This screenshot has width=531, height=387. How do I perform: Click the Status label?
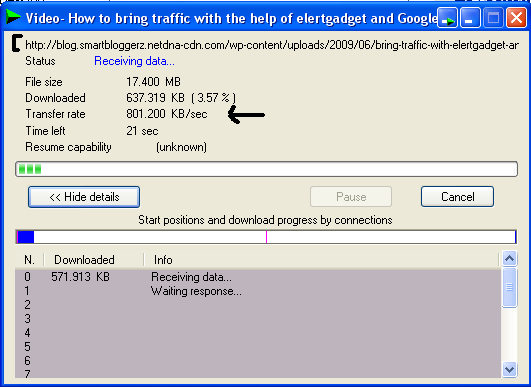[40, 61]
